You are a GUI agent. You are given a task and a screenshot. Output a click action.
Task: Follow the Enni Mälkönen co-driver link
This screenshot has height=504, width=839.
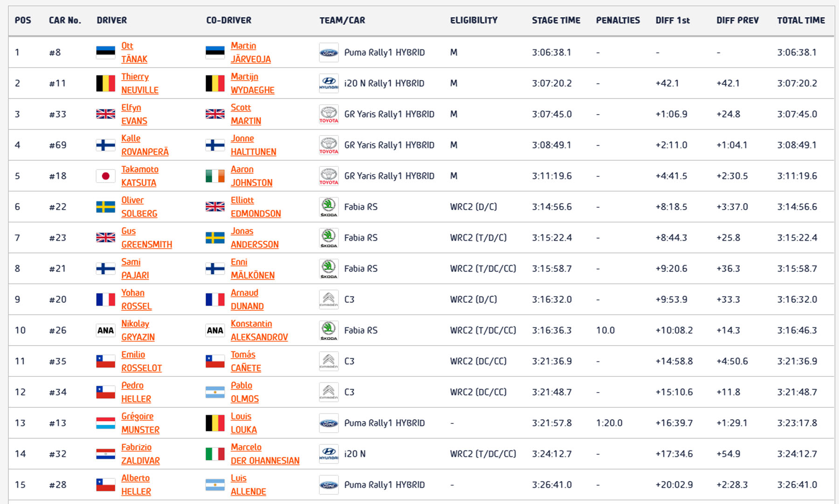click(x=253, y=268)
